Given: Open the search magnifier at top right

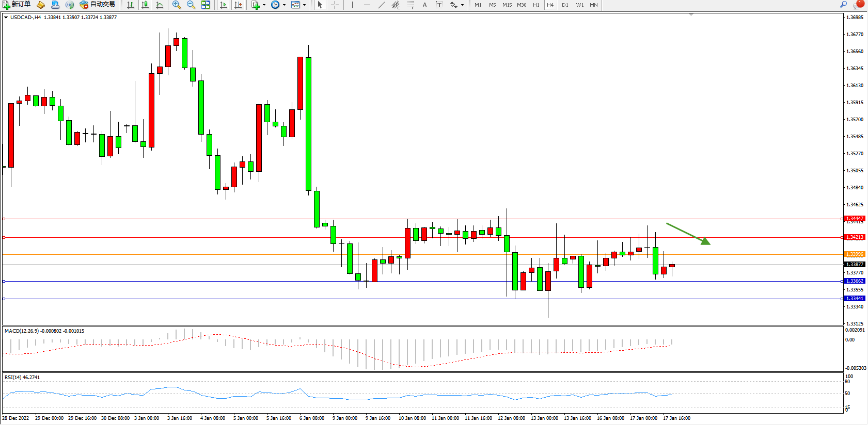Looking at the screenshot, I should coord(844,4).
